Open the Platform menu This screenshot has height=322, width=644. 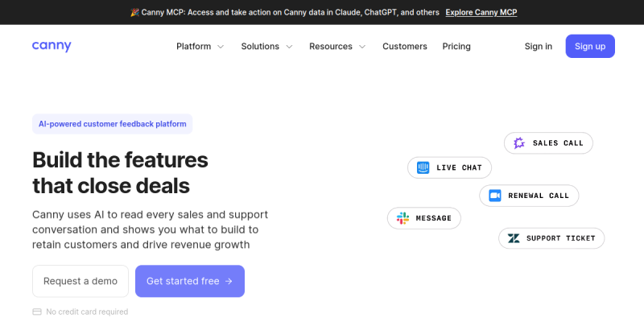pos(200,47)
